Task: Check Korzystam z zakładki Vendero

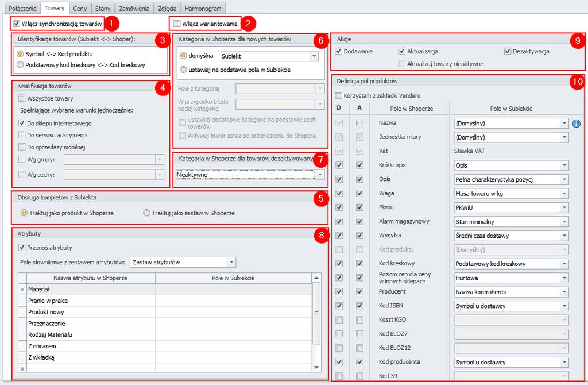Action: [339, 96]
